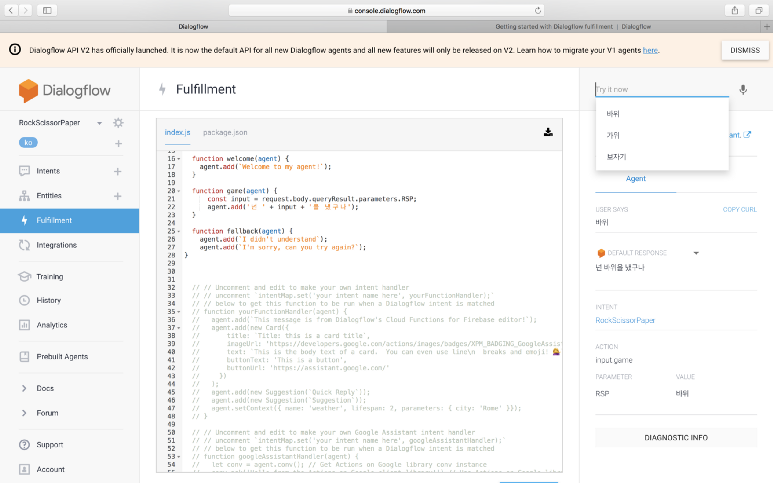Click the Safari share icon
This screenshot has width=773, height=483.
coord(734,9)
